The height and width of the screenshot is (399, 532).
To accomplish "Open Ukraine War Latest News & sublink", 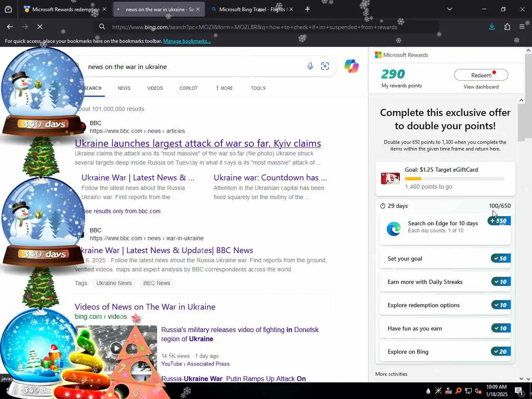I will tap(138, 177).
